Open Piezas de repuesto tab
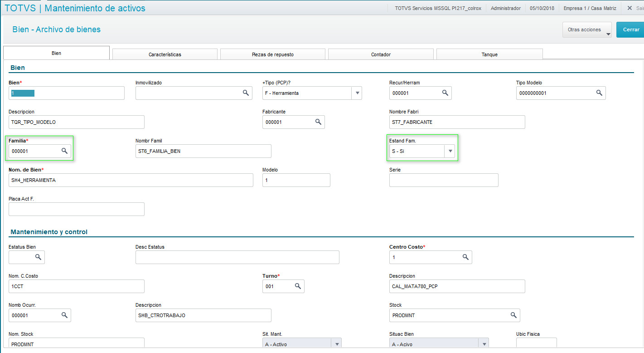The width and height of the screenshot is (644, 353). click(x=273, y=54)
